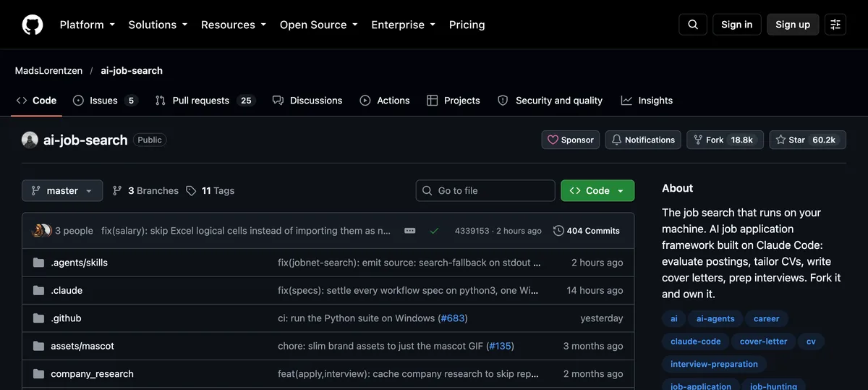The image size is (868, 390).
Task: Open the Projects tab
Action: [454, 101]
